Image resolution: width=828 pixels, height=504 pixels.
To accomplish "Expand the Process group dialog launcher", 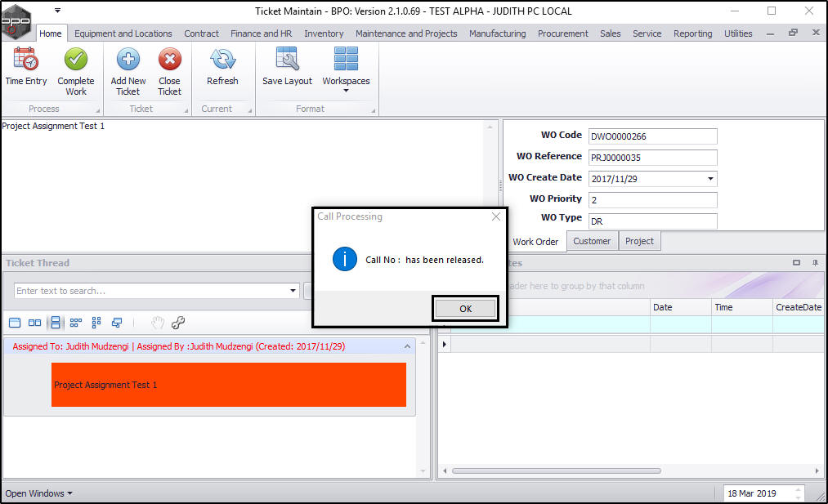I will pyautogui.click(x=98, y=111).
